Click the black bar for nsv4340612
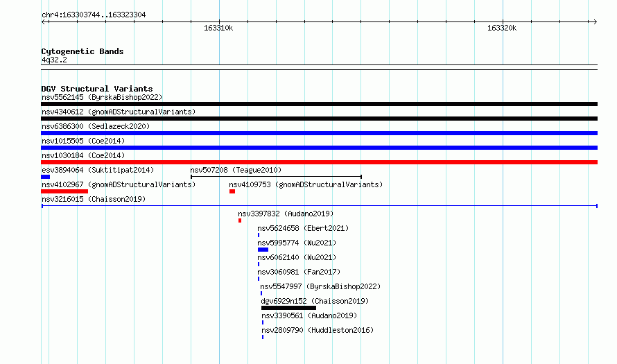The width and height of the screenshot is (617, 364). coord(319,119)
